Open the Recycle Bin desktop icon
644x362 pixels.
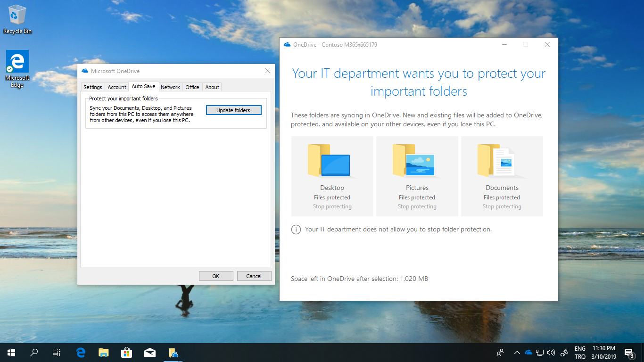[x=17, y=19]
